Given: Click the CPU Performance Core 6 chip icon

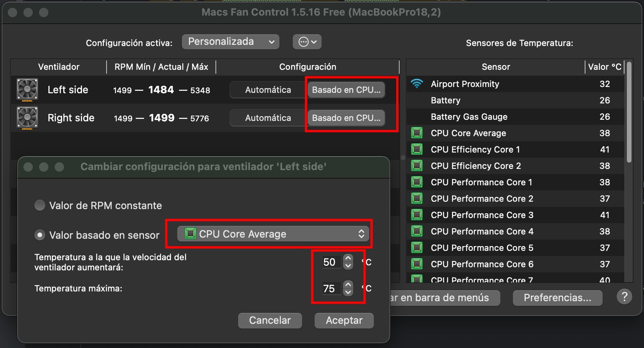Looking at the screenshot, I should pyautogui.click(x=417, y=264).
